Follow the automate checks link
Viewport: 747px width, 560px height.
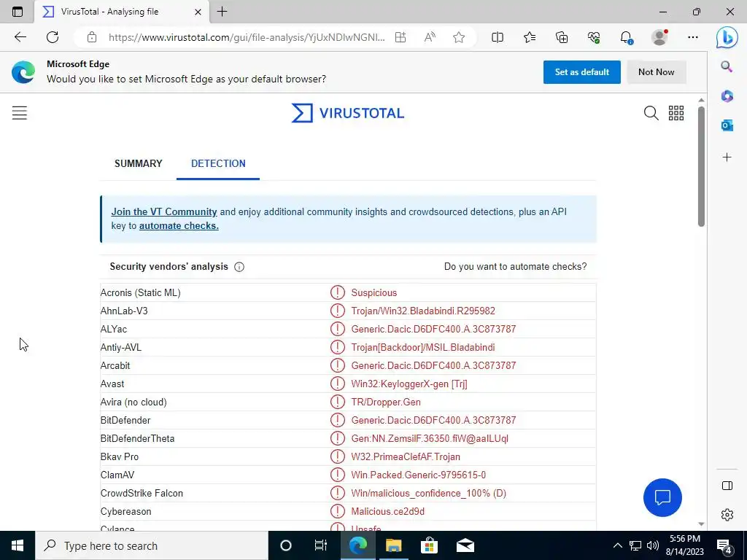point(179,226)
